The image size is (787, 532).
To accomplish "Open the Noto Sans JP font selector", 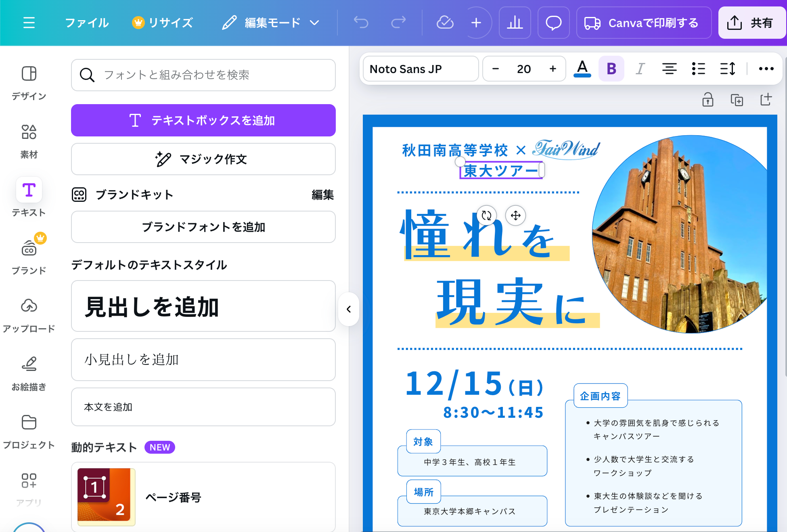I will [x=420, y=69].
